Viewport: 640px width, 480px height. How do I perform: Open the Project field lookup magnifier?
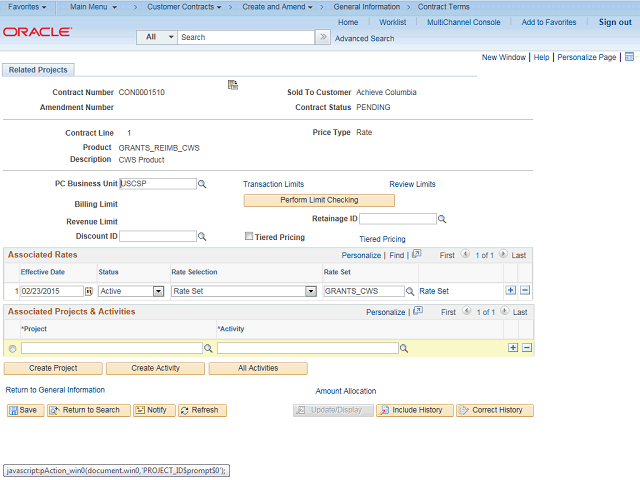[208, 348]
